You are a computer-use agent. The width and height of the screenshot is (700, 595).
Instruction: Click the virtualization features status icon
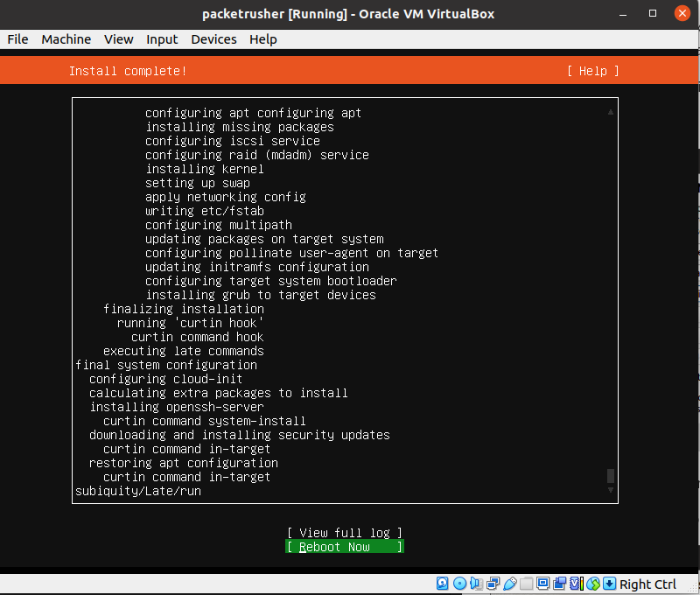575,584
